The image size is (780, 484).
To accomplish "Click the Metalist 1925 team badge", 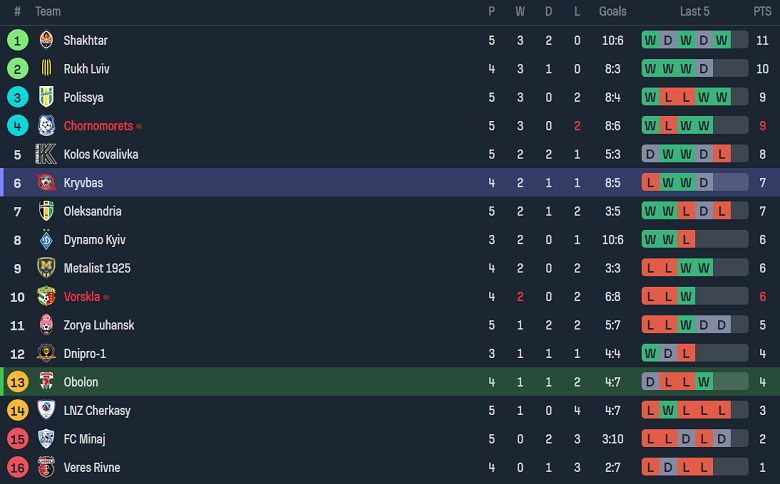I will [46, 268].
